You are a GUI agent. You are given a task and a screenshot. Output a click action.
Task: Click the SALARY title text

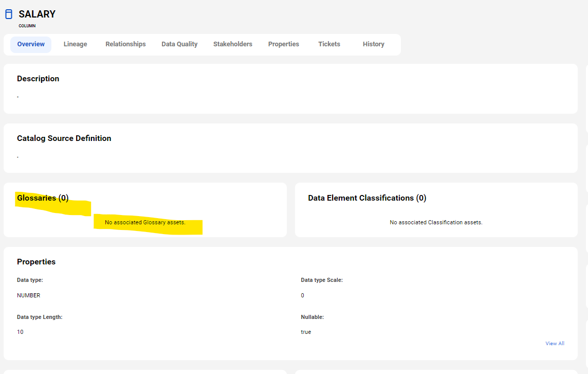(37, 14)
